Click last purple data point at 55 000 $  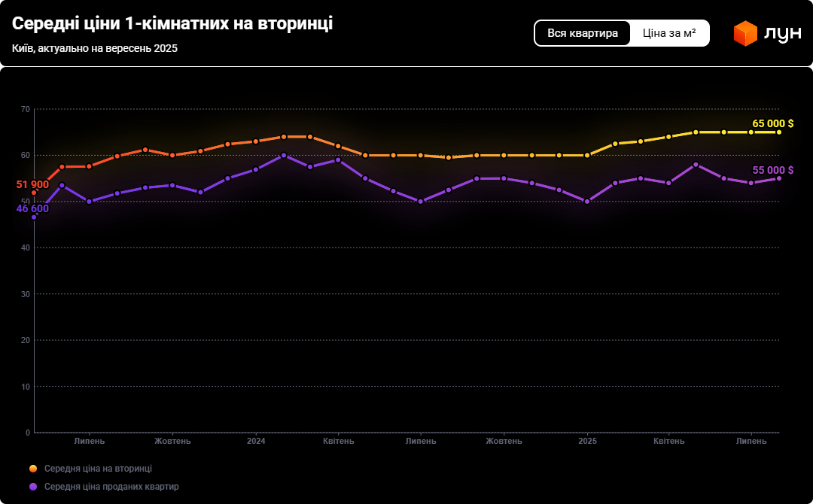pyautogui.click(x=779, y=178)
